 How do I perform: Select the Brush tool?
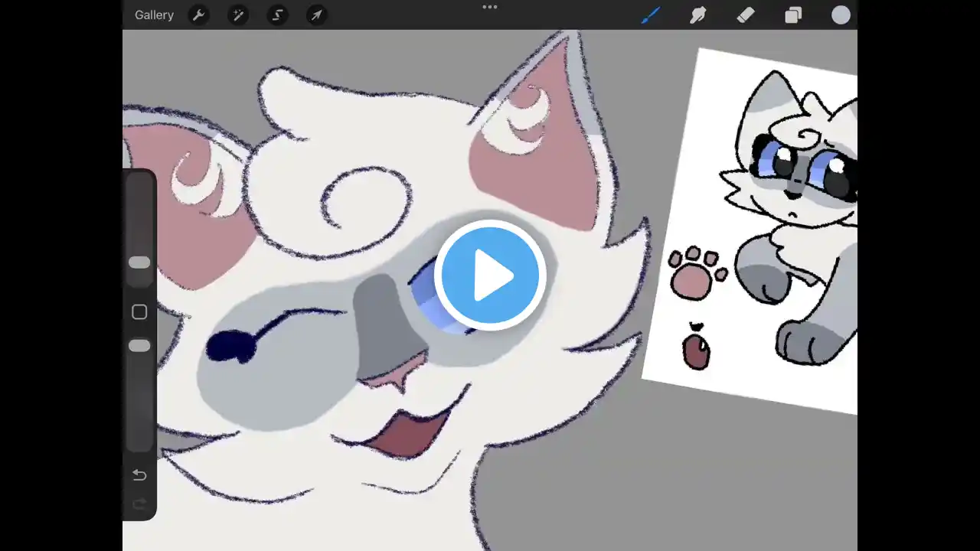tap(651, 15)
